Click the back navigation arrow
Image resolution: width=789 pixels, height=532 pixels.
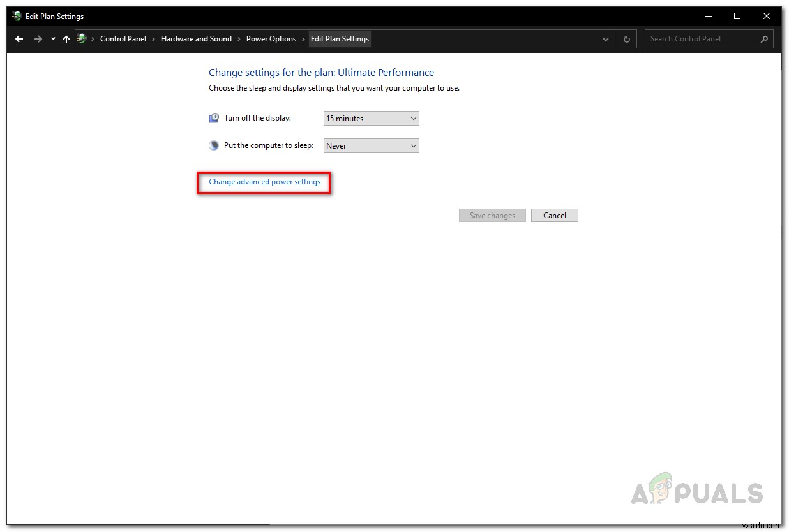tap(19, 39)
